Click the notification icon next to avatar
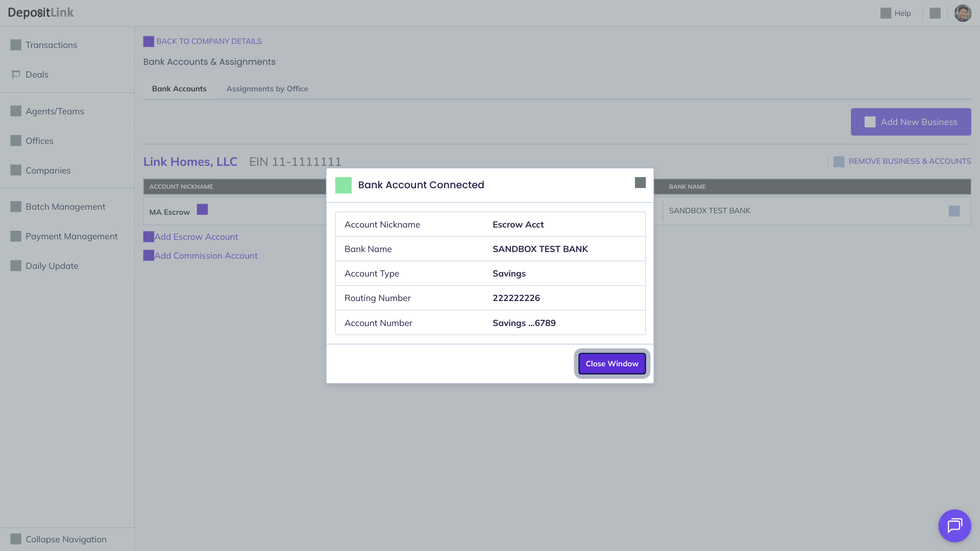This screenshot has width=980, height=551. coord(935,13)
